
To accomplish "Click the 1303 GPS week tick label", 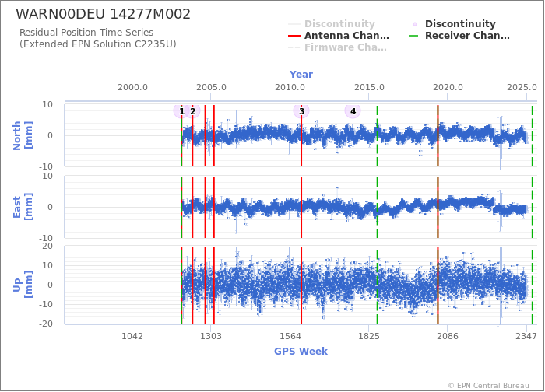I will pyautogui.click(x=211, y=336).
